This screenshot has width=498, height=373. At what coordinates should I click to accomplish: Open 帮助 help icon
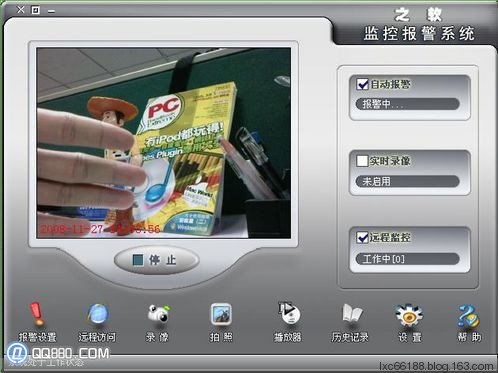pyautogui.click(x=468, y=315)
